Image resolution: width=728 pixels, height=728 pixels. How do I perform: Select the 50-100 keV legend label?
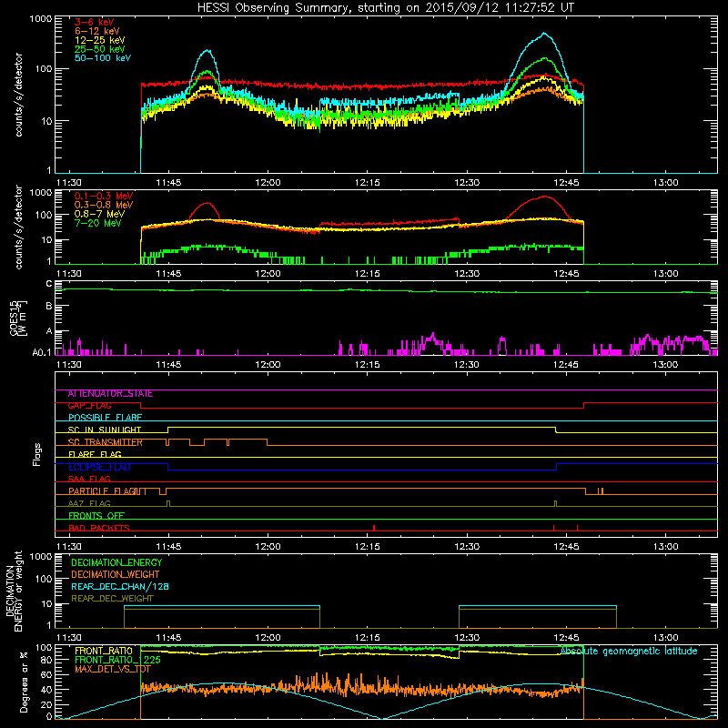(x=103, y=58)
